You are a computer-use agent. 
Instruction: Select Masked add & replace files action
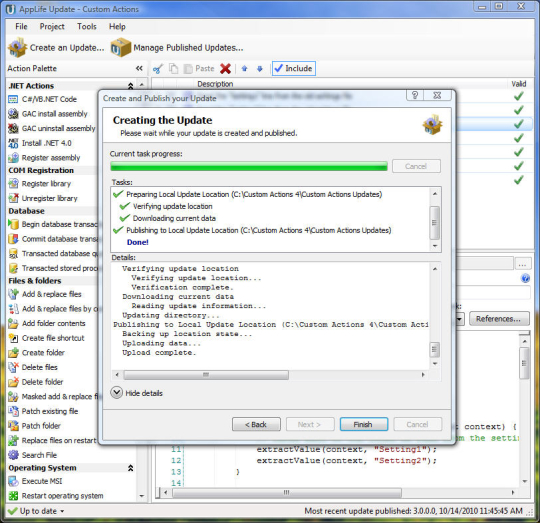point(53,397)
